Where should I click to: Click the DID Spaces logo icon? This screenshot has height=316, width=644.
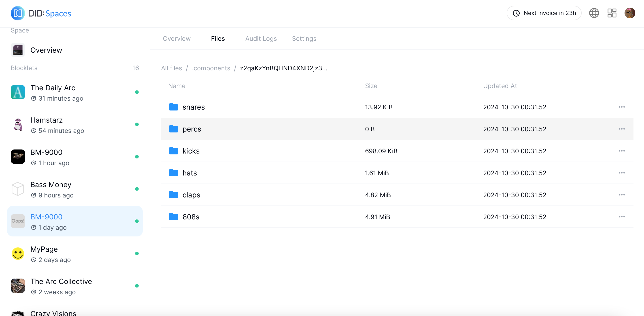pyautogui.click(x=18, y=13)
